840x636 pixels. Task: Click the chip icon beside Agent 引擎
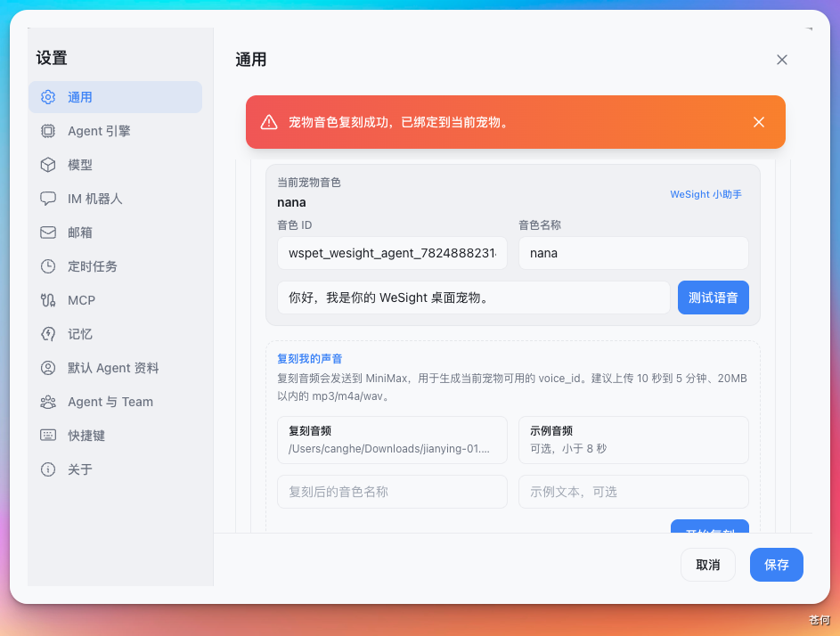pyautogui.click(x=48, y=131)
